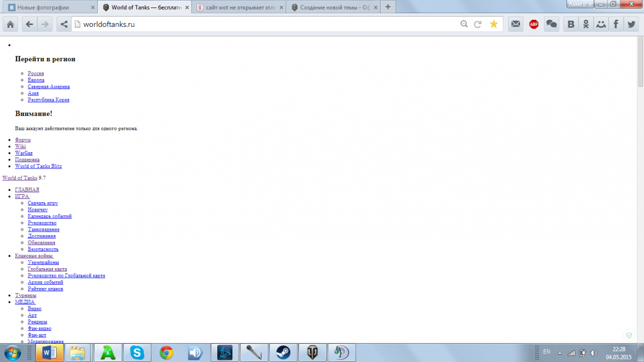This screenshot has height=362, width=644.
Task: Open the system volume tray icon
Action: click(x=594, y=353)
